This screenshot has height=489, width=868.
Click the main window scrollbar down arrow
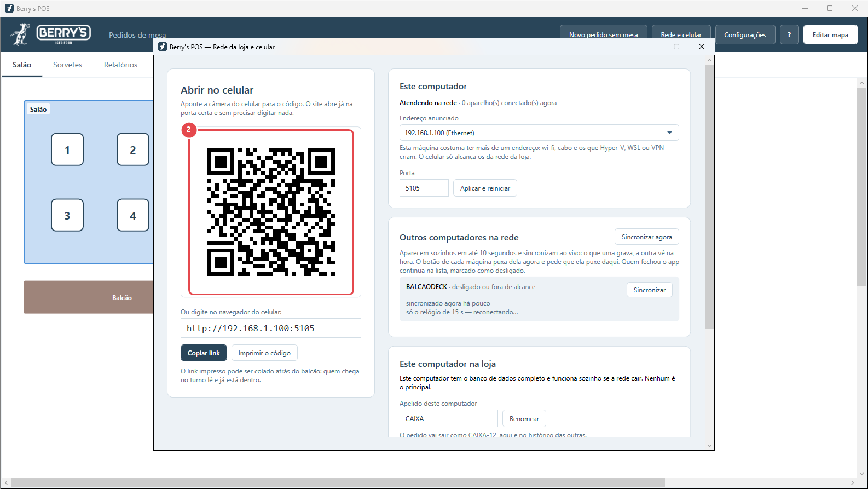tap(861, 474)
